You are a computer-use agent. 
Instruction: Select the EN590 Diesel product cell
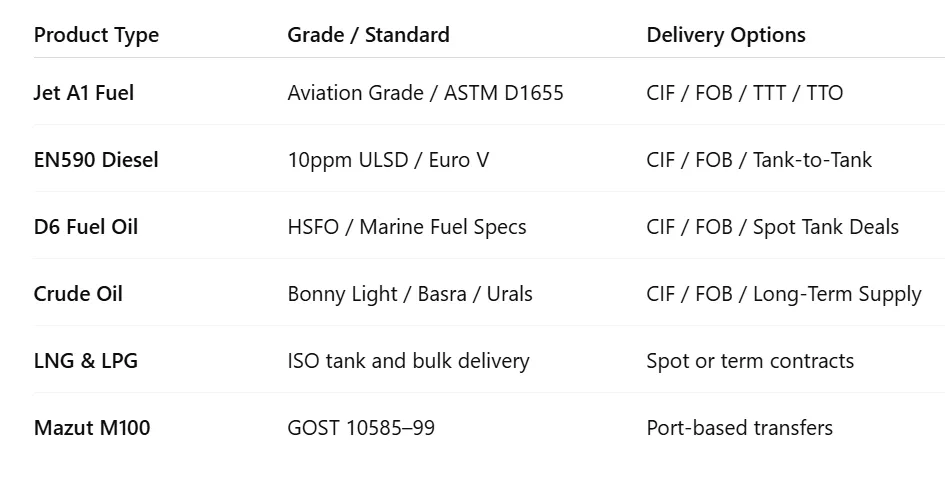click(x=96, y=160)
